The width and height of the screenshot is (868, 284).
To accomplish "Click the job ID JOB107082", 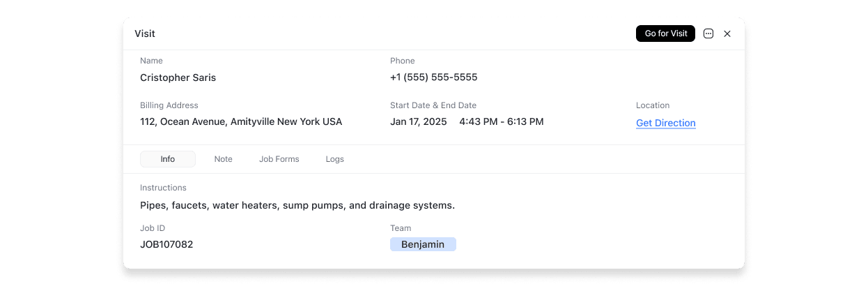I will pos(166,244).
